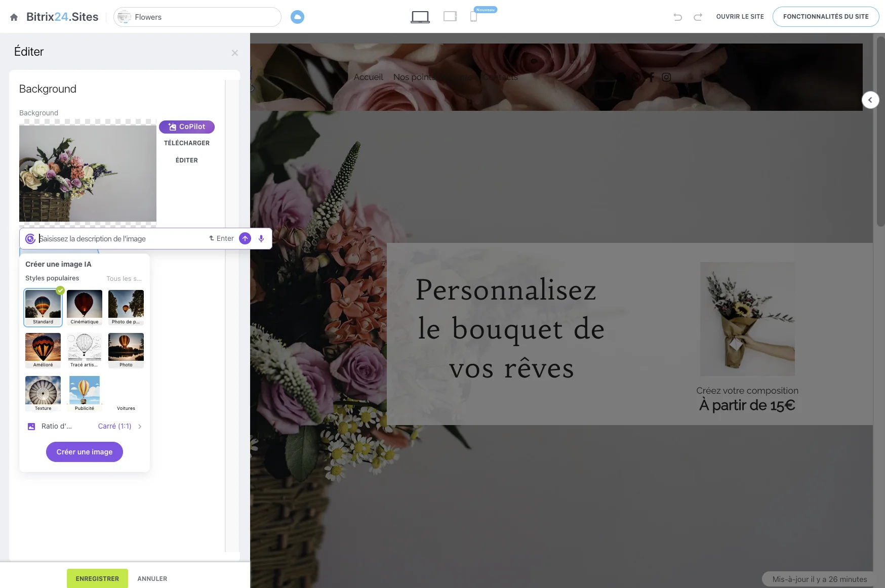Screen dimensions: 885x588
Task: Click the image description input field
Action: 122,239
